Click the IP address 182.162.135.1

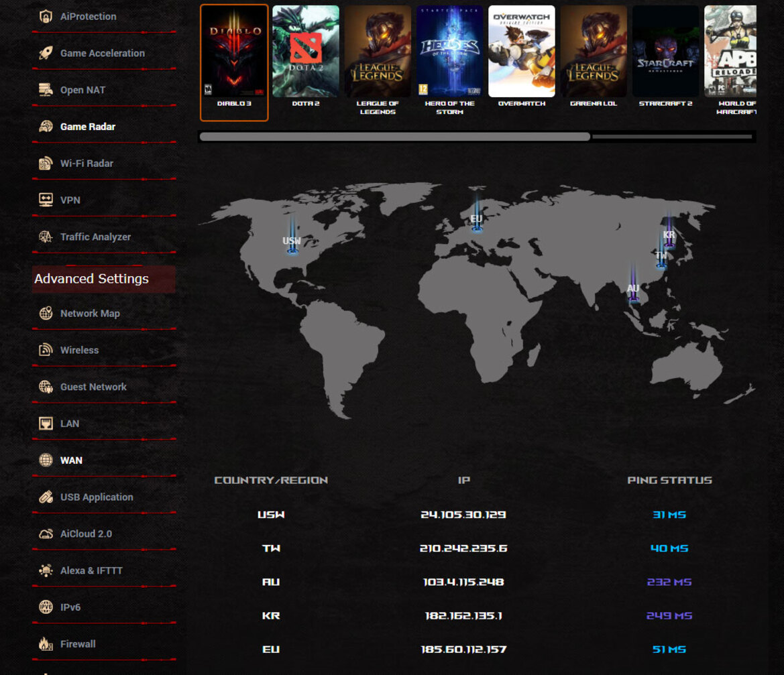463,615
